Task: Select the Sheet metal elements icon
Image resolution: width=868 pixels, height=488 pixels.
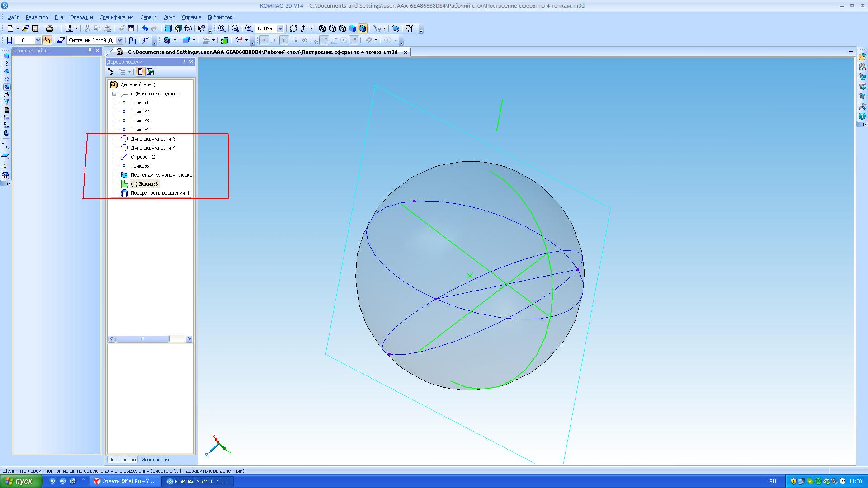Action: point(6,133)
